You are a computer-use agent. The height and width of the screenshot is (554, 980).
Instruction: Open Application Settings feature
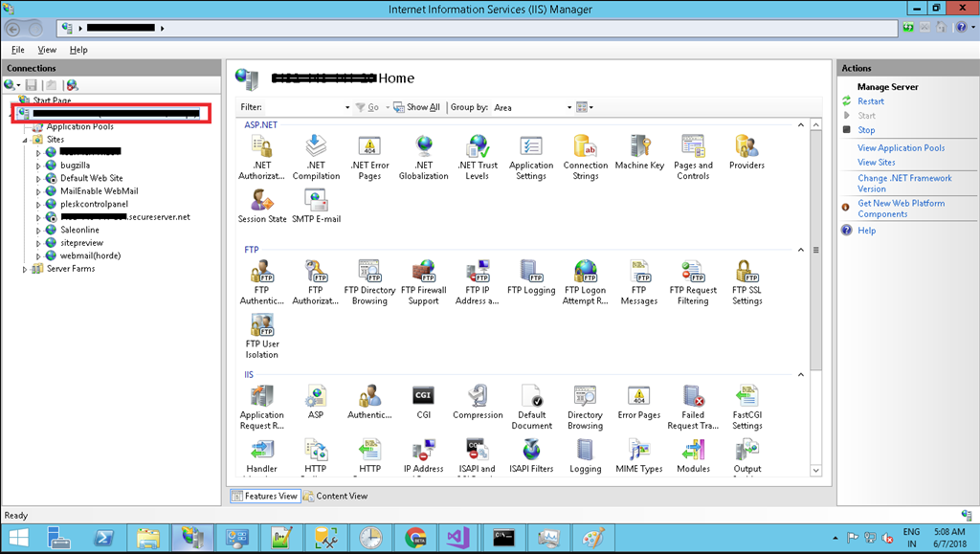click(x=531, y=157)
